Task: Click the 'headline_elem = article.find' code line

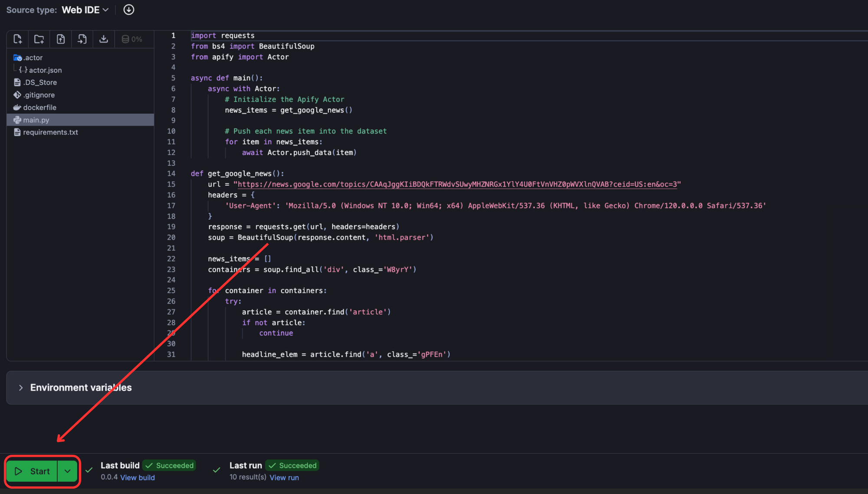Action: point(346,354)
